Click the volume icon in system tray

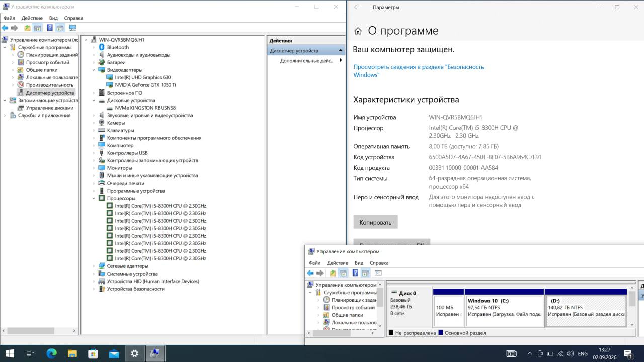coord(570,354)
